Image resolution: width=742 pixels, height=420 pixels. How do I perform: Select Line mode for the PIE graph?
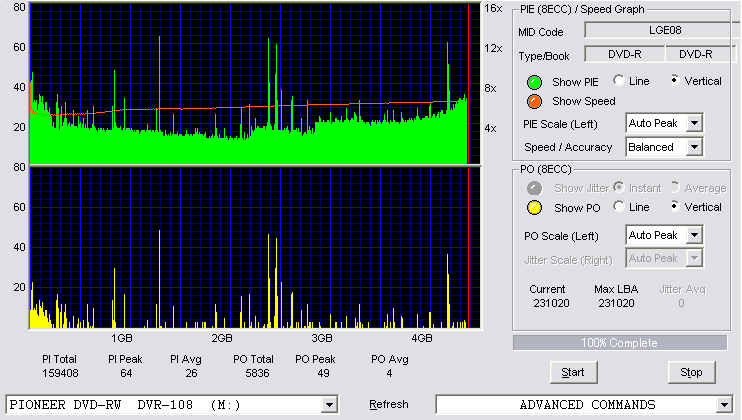[x=618, y=80]
